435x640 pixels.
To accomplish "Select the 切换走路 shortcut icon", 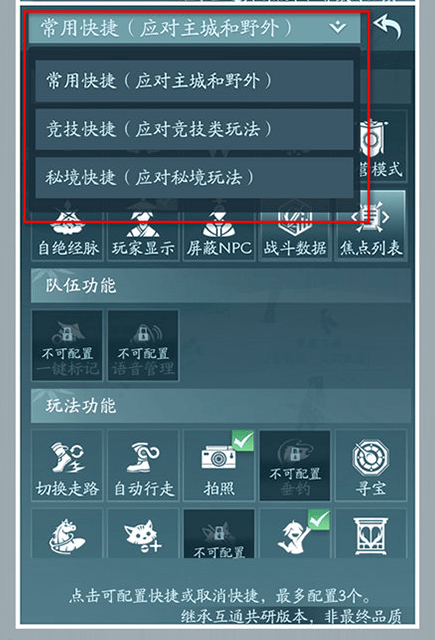I will [67, 465].
